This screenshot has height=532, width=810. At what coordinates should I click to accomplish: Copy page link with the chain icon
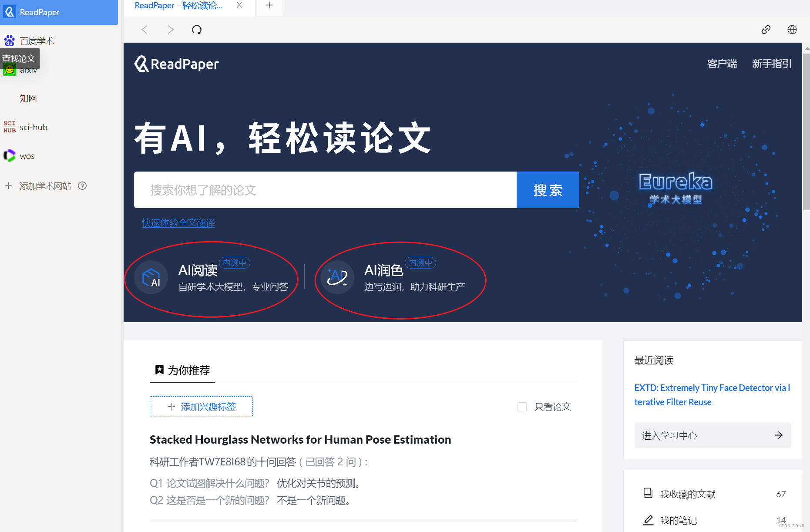point(766,30)
